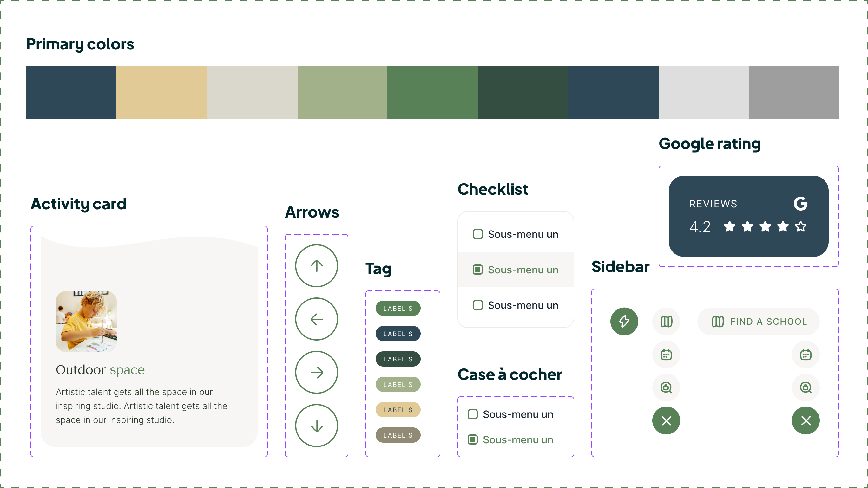Click the green lightning bolt sidebar icon
This screenshot has height=488, width=868.
point(624,321)
